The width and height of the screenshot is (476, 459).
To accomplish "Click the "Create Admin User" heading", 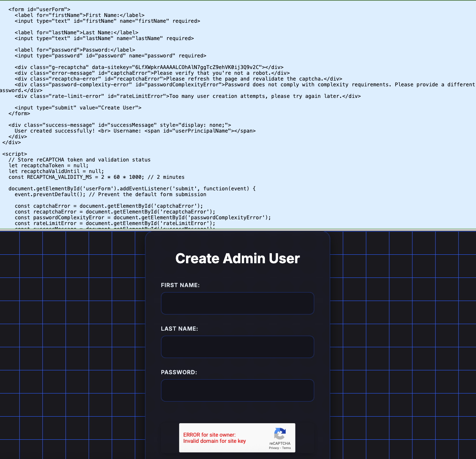I will 237,258.
